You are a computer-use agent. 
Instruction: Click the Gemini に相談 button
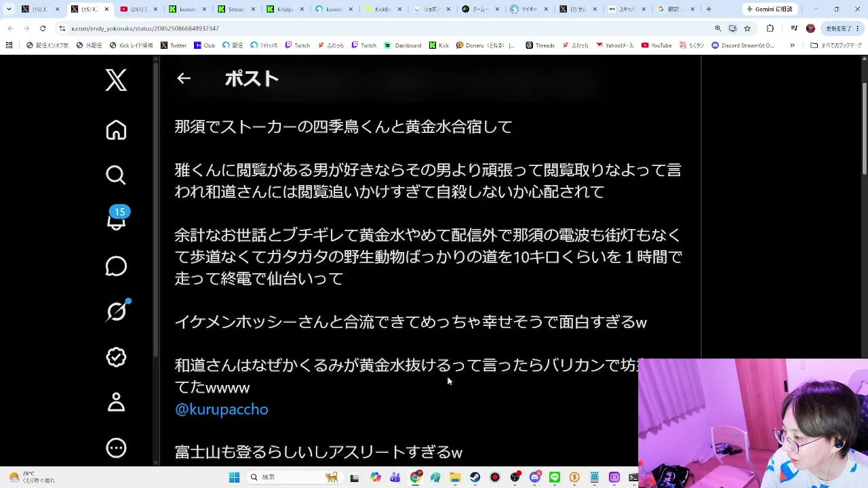(770, 9)
